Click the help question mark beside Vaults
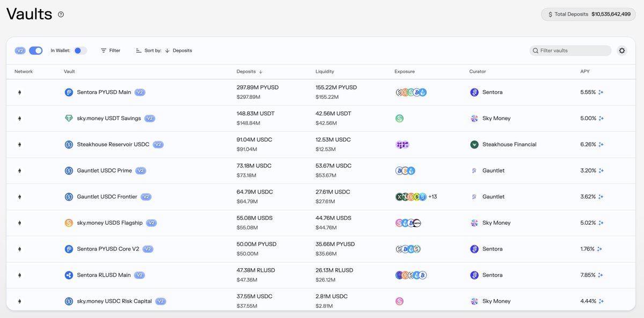The height and width of the screenshot is (318, 644). click(61, 14)
